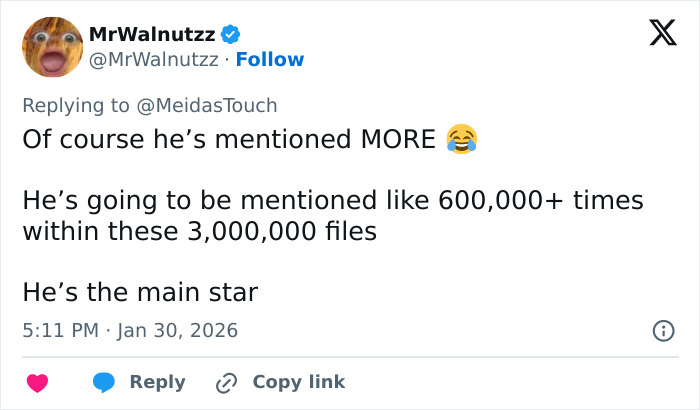Like the tweet with the heart icon

pos(37,382)
